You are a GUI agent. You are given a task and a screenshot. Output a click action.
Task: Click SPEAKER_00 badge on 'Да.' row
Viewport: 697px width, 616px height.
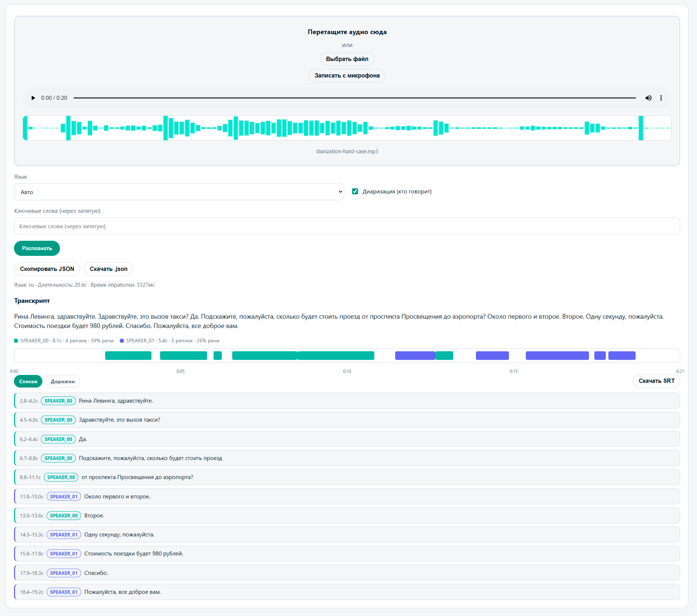point(59,439)
